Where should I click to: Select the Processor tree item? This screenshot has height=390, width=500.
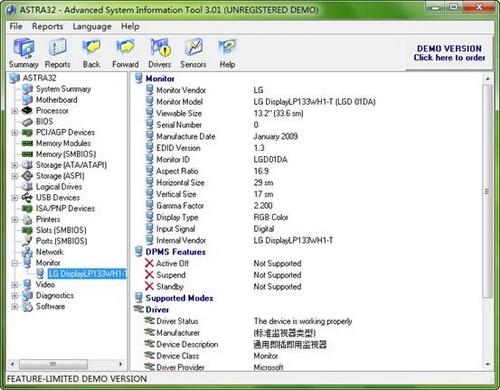point(52,111)
